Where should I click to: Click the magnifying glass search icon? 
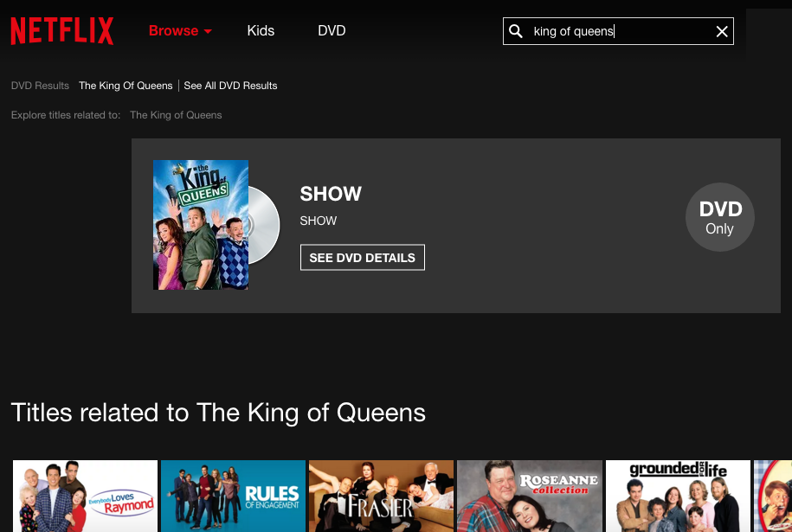click(515, 31)
